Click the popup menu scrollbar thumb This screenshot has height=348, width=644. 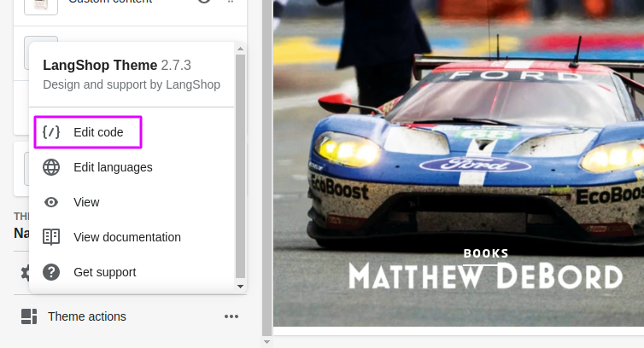point(241,166)
